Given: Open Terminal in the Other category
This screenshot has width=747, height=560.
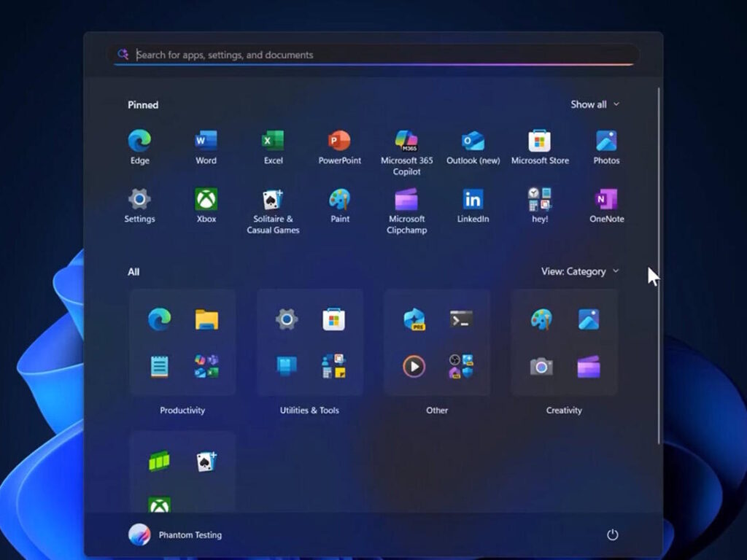Looking at the screenshot, I should 461,319.
